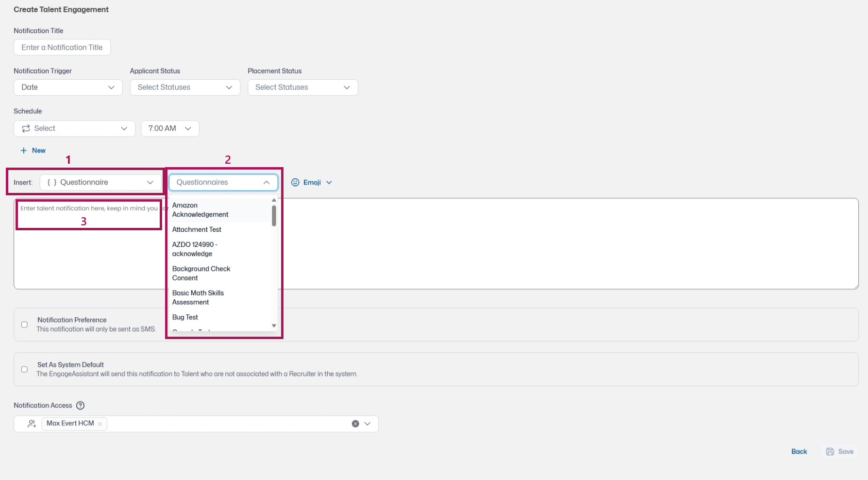The image size is (868, 480).
Task: Click the plus icon beside New
Action: (x=23, y=151)
